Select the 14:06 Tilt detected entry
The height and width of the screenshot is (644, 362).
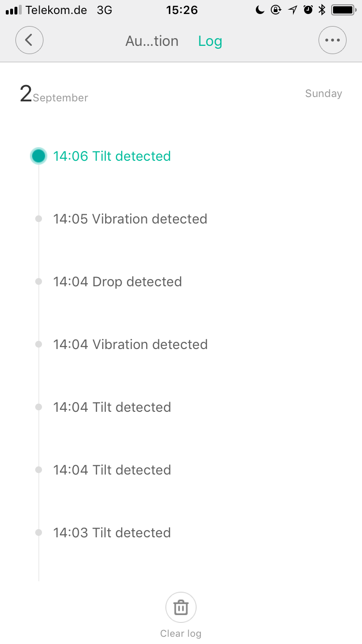point(112,156)
